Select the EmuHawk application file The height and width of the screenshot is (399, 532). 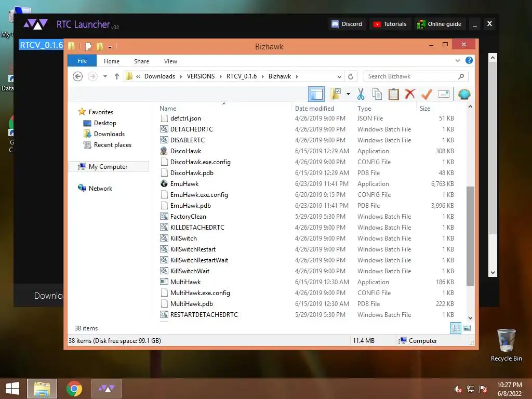pos(307,183)
